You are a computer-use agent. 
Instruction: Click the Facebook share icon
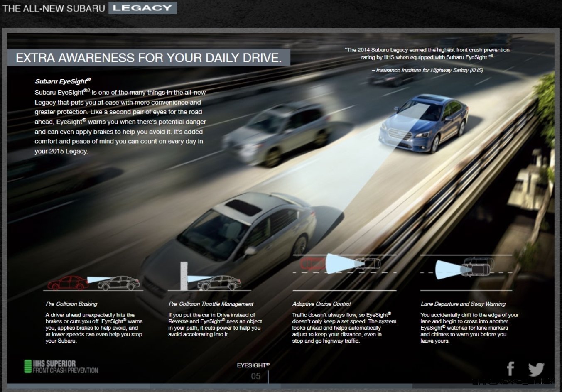click(x=511, y=368)
